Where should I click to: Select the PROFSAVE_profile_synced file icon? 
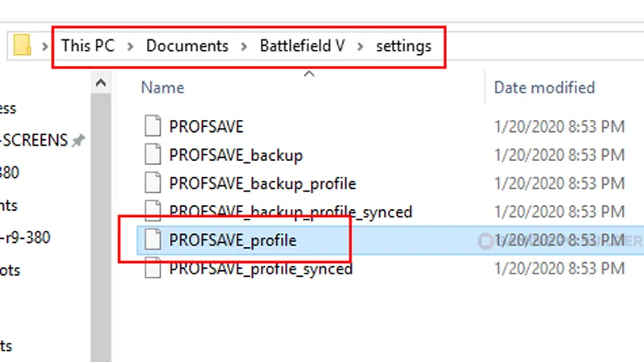pyautogui.click(x=153, y=269)
